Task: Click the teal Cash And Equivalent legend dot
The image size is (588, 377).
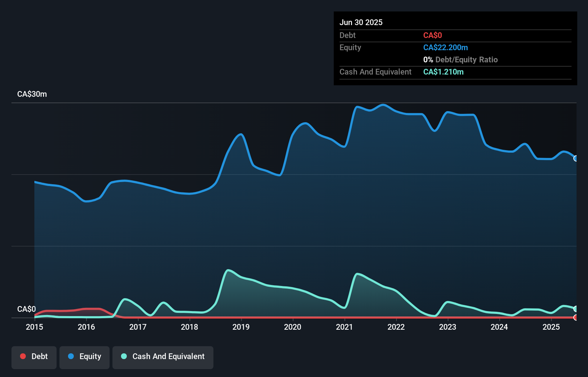Action: [x=124, y=356]
